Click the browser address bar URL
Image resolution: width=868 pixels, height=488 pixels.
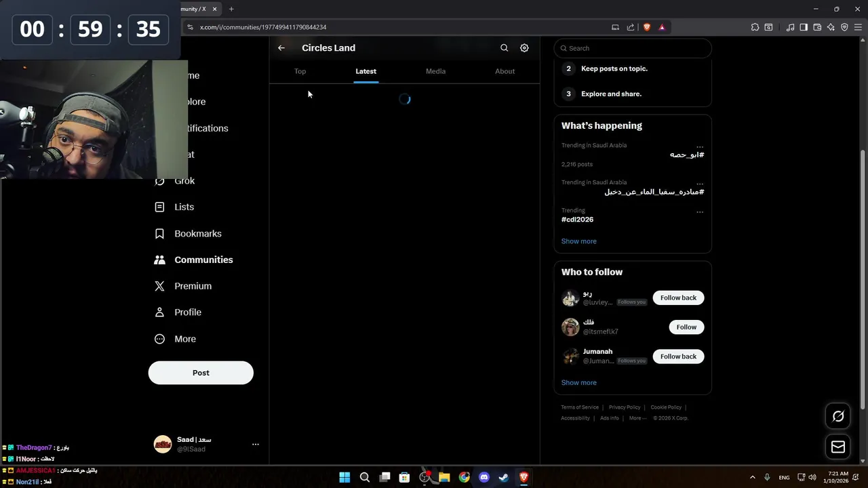[263, 27]
